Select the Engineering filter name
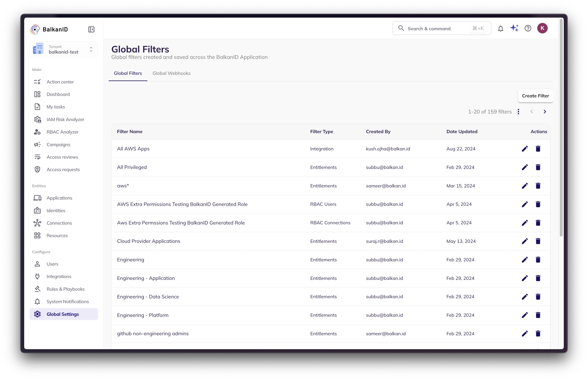This screenshot has width=588, height=380. point(131,260)
